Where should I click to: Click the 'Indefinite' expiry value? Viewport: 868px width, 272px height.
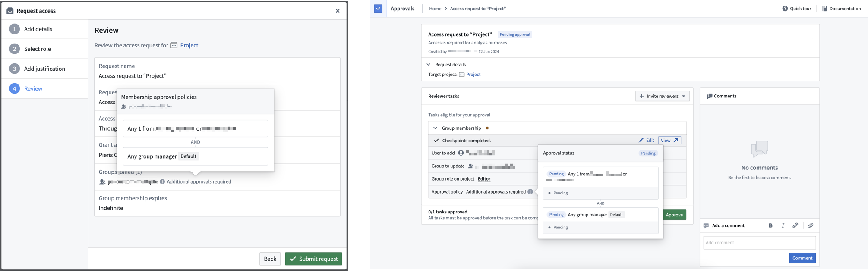point(111,208)
